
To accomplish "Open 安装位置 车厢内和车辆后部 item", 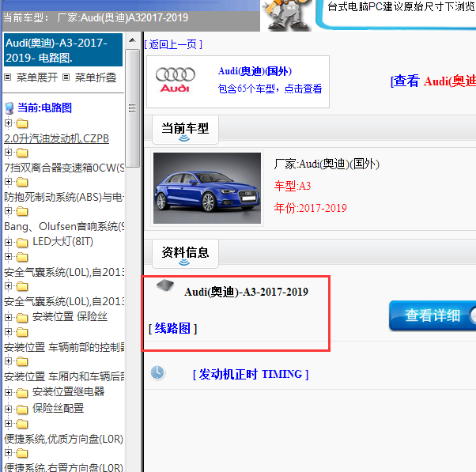I will (64, 376).
